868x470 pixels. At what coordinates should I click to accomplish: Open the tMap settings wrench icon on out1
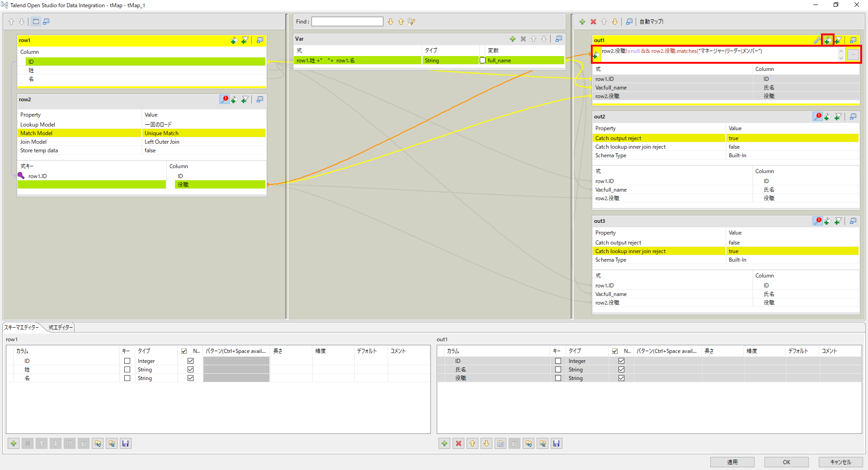[816, 40]
